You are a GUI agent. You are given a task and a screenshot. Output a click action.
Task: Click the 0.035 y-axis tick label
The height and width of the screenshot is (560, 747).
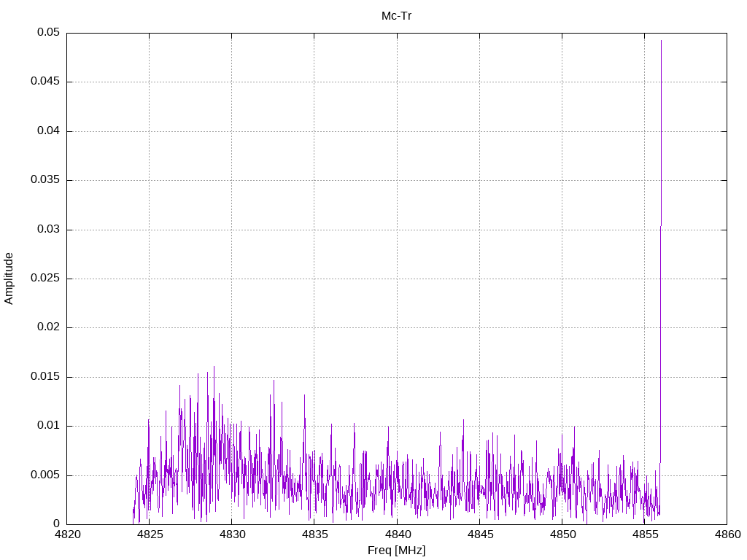tap(45, 180)
